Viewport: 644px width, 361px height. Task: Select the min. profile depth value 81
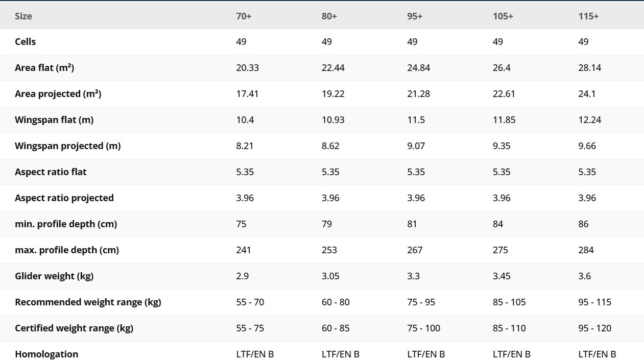pyautogui.click(x=412, y=224)
